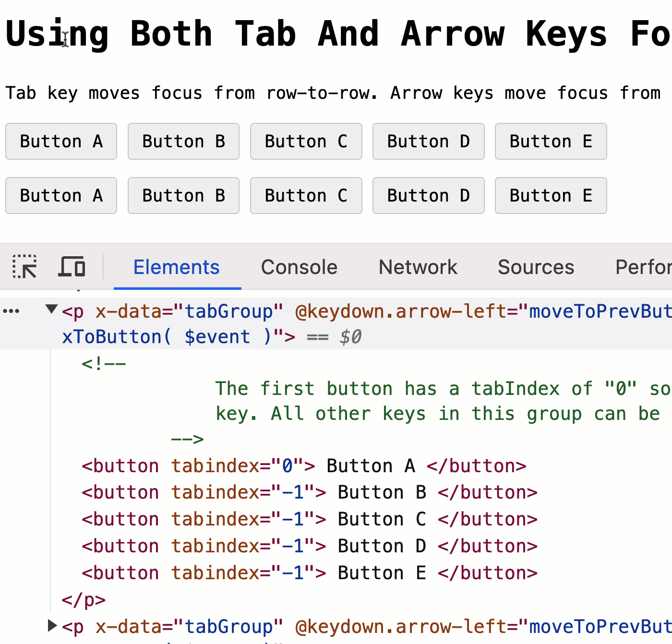
Task: Toggle the device toolbar
Action: click(72, 267)
